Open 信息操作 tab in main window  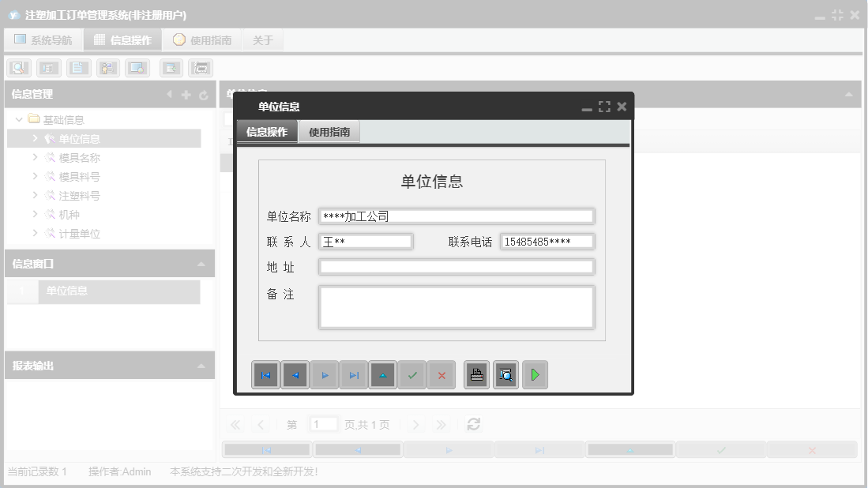tap(123, 39)
